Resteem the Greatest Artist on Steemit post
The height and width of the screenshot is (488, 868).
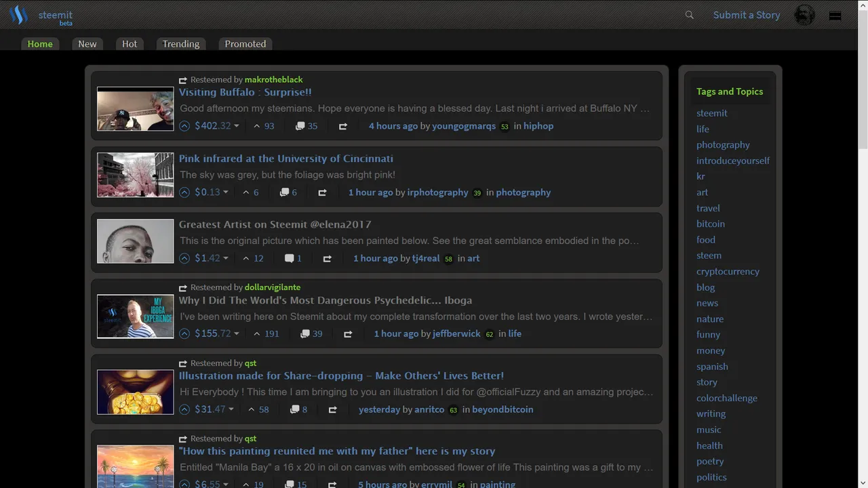(x=328, y=258)
